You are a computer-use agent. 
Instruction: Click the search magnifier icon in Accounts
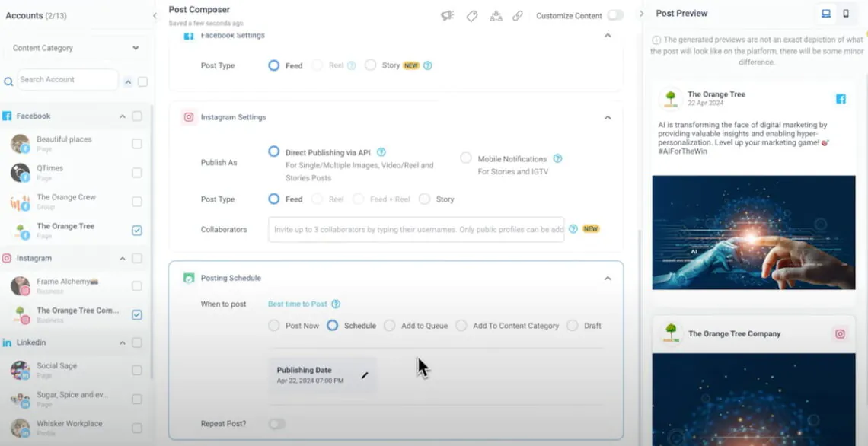click(x=8, y=82)
